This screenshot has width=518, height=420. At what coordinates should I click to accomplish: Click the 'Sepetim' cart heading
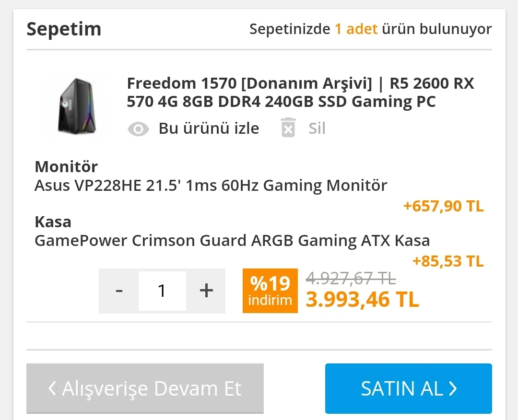[64, 29]
